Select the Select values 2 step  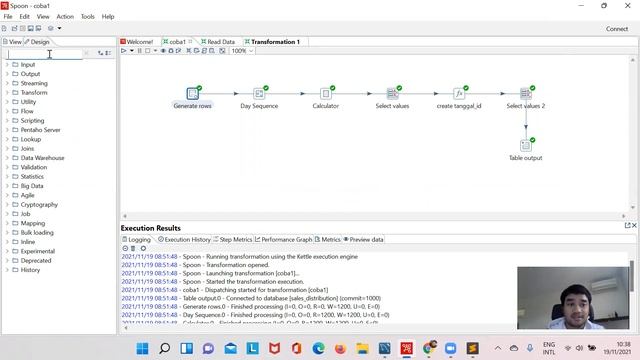coord(526,93)
